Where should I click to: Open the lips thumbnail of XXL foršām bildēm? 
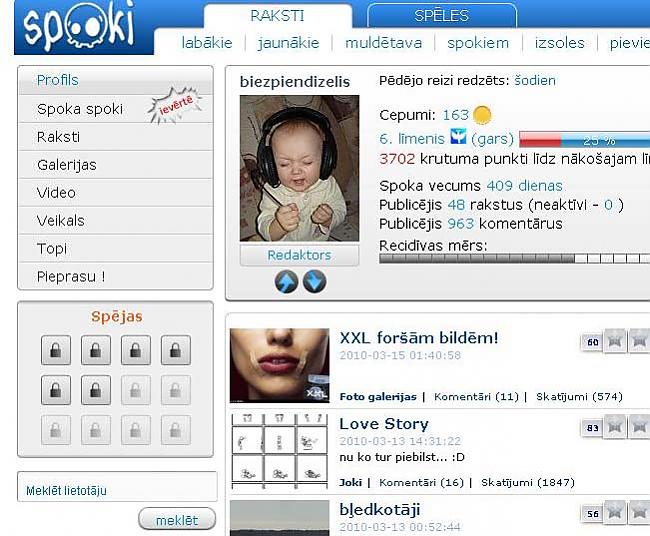(x=280, y=366)
